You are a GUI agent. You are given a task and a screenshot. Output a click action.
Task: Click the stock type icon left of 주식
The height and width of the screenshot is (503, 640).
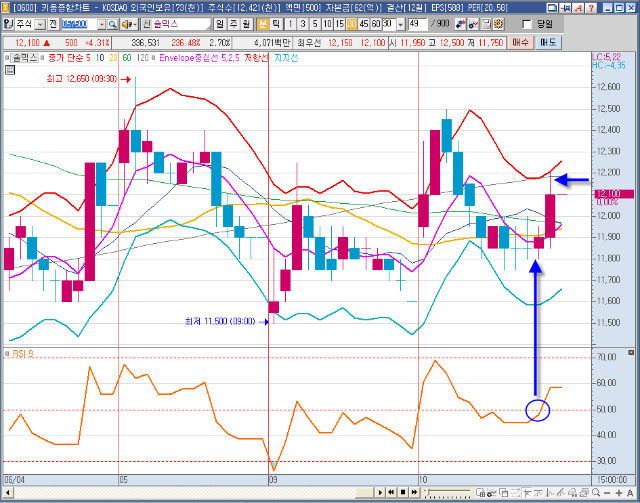pyautogui.click(x=9, y=24)
